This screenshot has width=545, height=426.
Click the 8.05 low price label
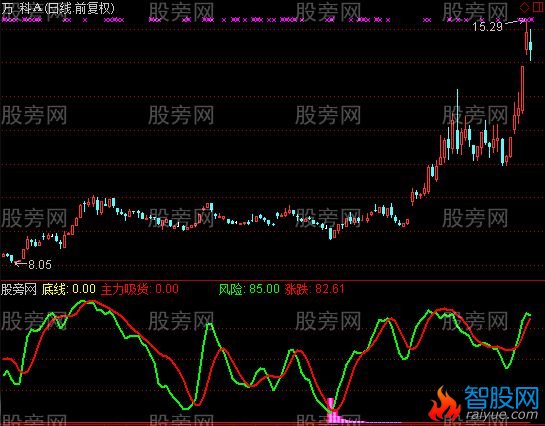click(x=40, y=265)
